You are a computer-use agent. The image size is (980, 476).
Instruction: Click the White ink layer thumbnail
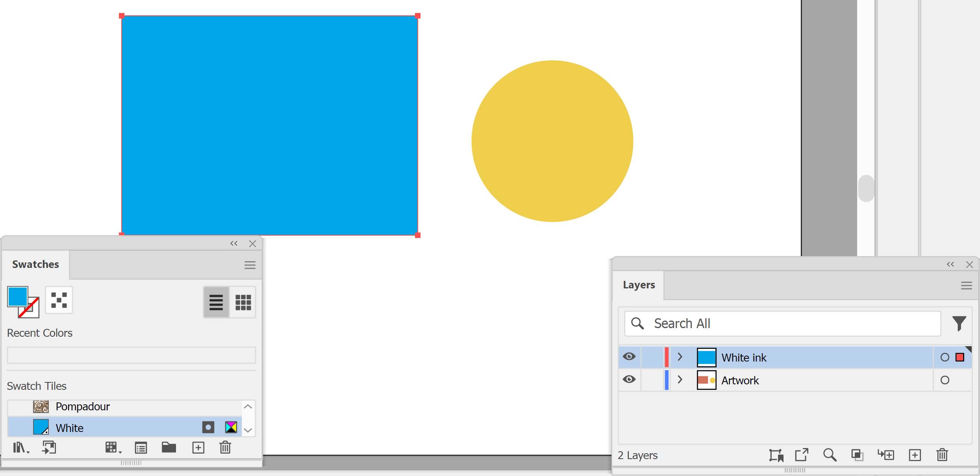(x=706, y=357)
